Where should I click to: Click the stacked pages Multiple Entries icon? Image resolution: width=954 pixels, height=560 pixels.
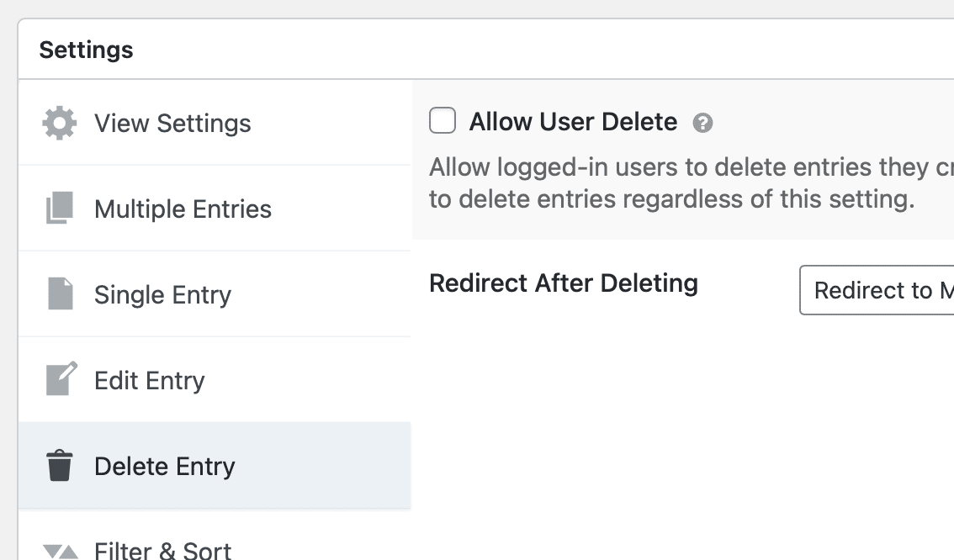tap(60, 209)
